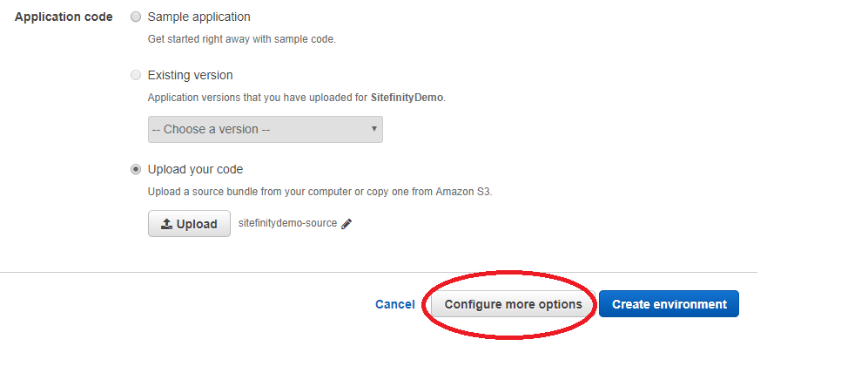Click the arrow of the version selector

pos(374,129)
